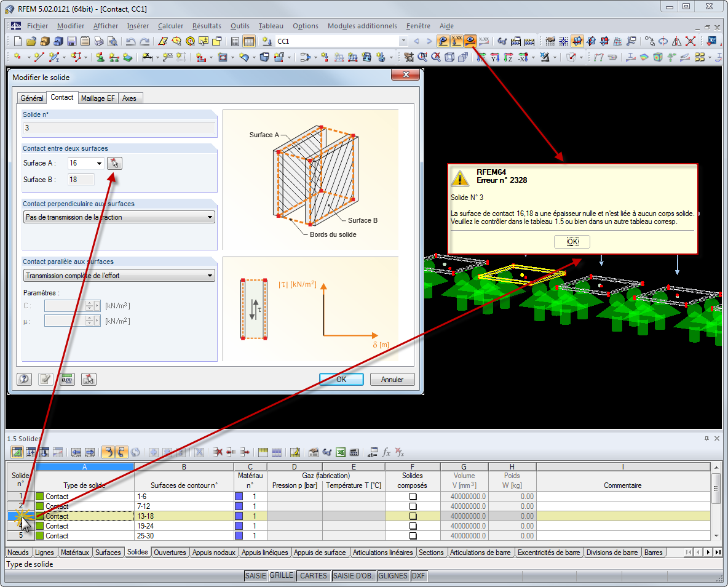Check Solides composés for solid 2
The height and width of the screenshot is (587, 728).
(x=413, y=506)
